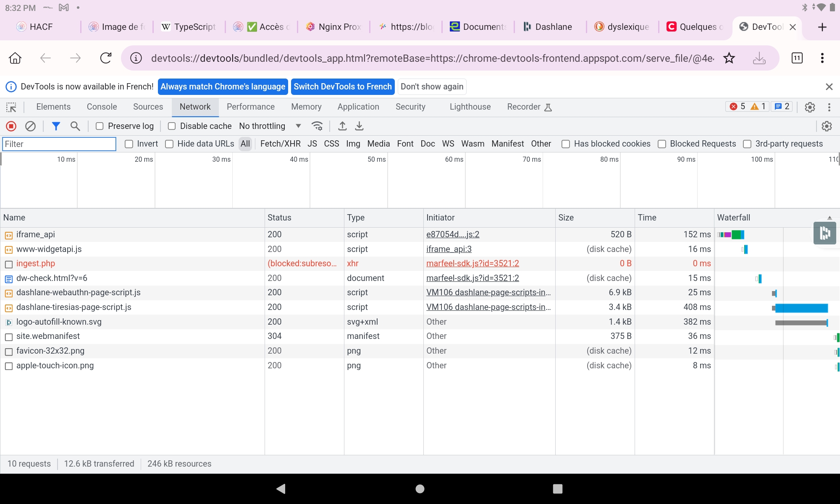Export HAR file download icon

[x=359, y=126]
